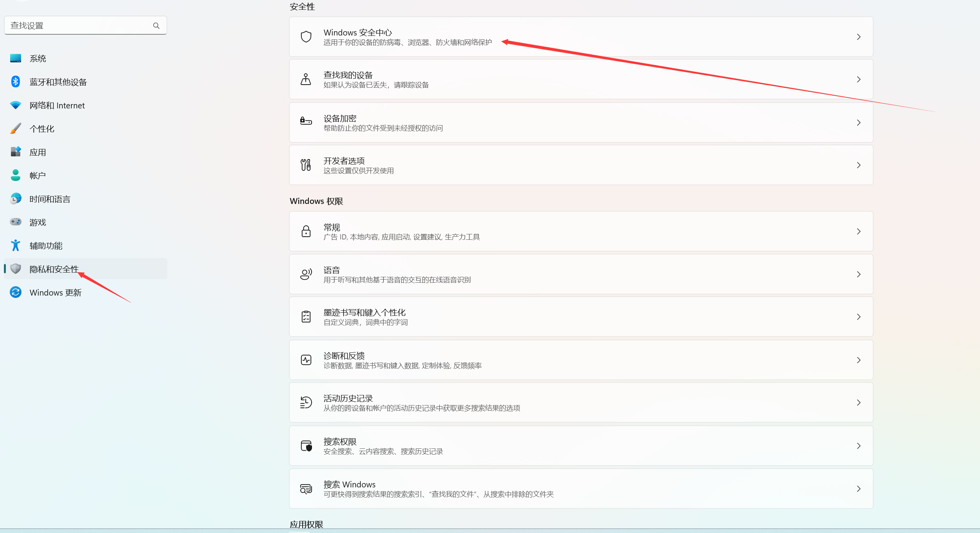Select 辅助功能 in the sidebar
The height and width of the screenshot is (533, 980).
point(85,246)
